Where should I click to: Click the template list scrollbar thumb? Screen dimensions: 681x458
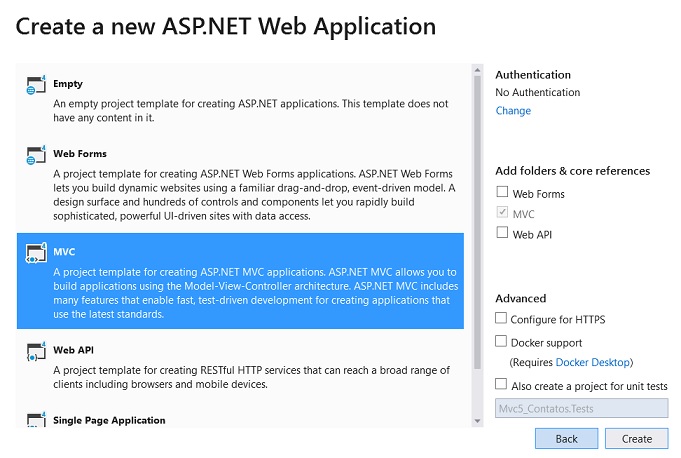[x=477, y=222]
